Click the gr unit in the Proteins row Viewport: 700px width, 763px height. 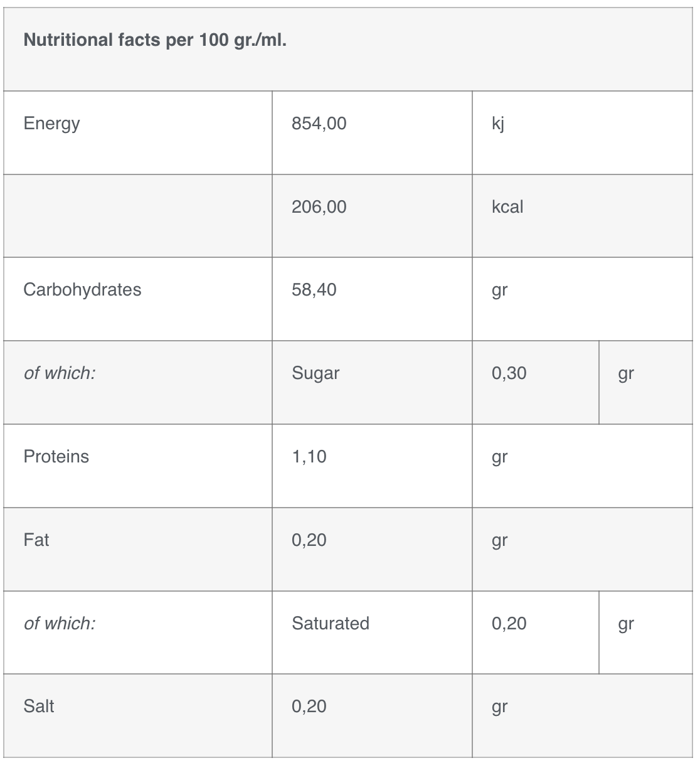point(499,457)
